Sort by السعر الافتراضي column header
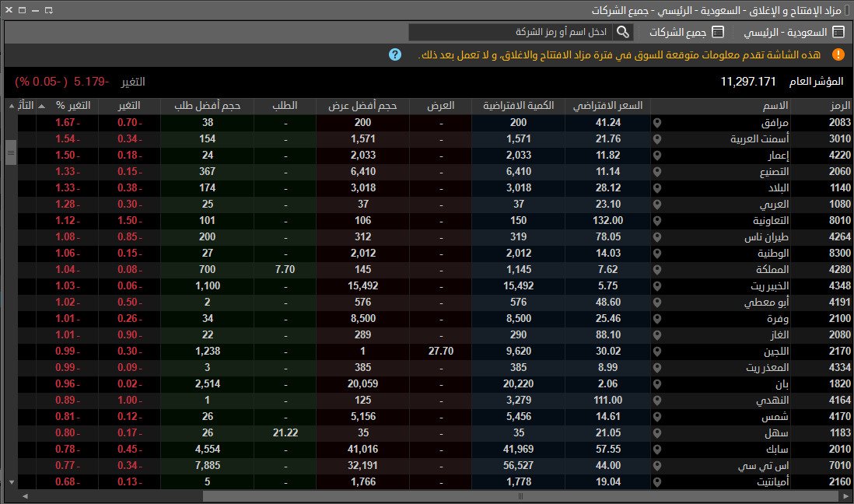Image resolution: width=854 pixels, height=504 pixels. [607, 106]
